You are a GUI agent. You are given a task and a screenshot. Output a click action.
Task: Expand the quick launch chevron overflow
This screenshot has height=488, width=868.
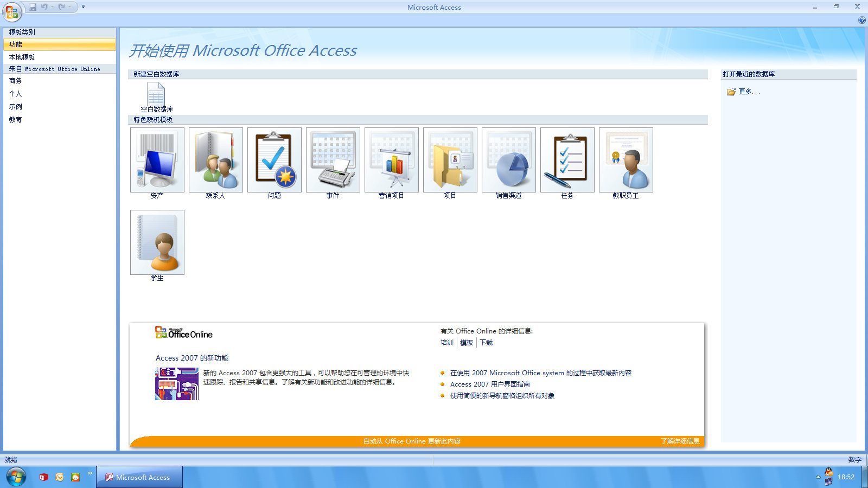[90, 473]
